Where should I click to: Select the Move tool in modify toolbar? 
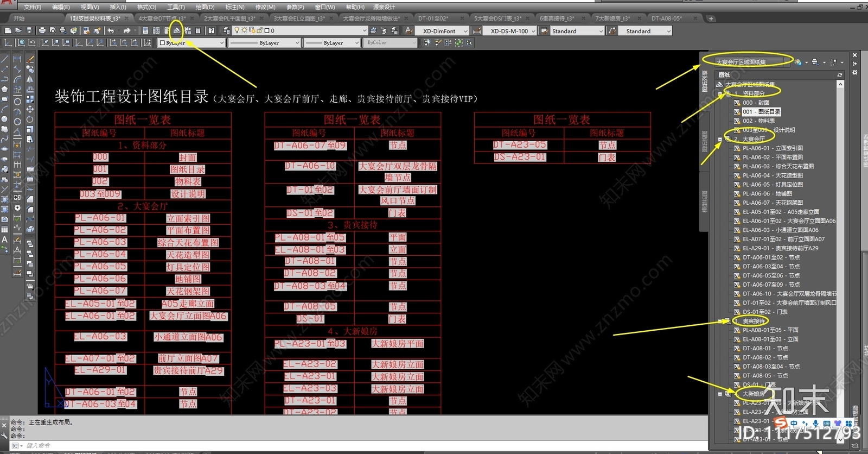pyautogui.click(x=30, y=109)
